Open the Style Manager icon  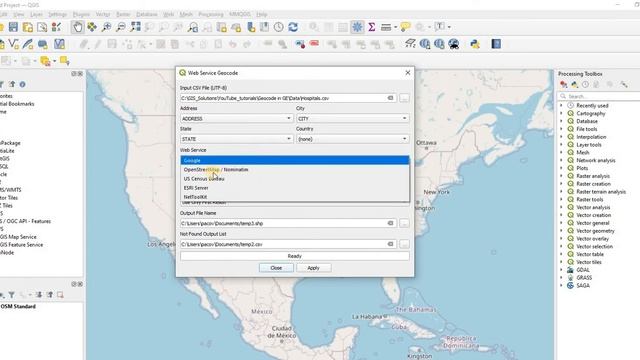(x=56, y=27)
